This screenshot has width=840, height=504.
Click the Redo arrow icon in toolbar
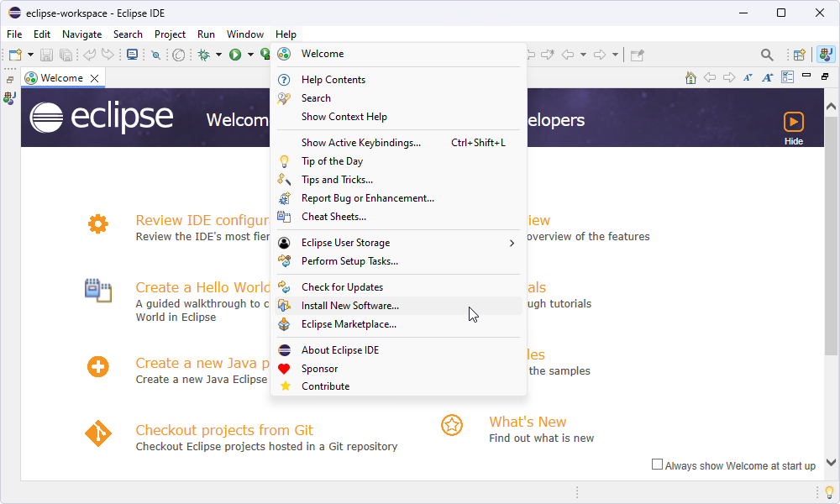pos(108,55)
